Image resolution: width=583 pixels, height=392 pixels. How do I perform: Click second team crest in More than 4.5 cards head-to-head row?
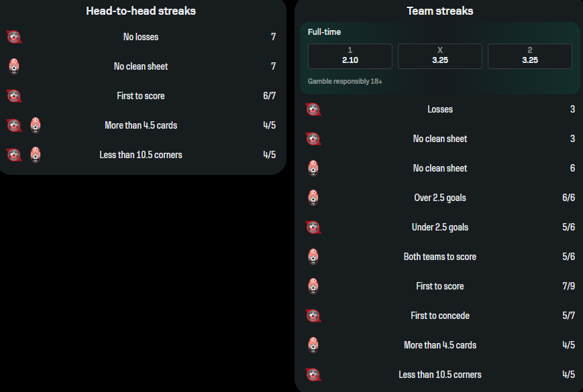pos(36,125)
